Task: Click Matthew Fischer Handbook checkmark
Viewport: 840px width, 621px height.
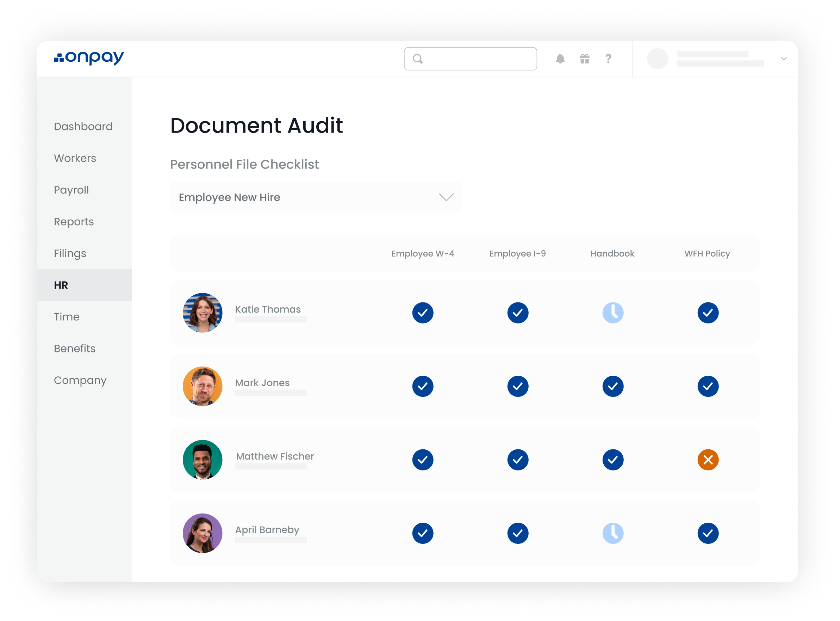Action: 613,460
